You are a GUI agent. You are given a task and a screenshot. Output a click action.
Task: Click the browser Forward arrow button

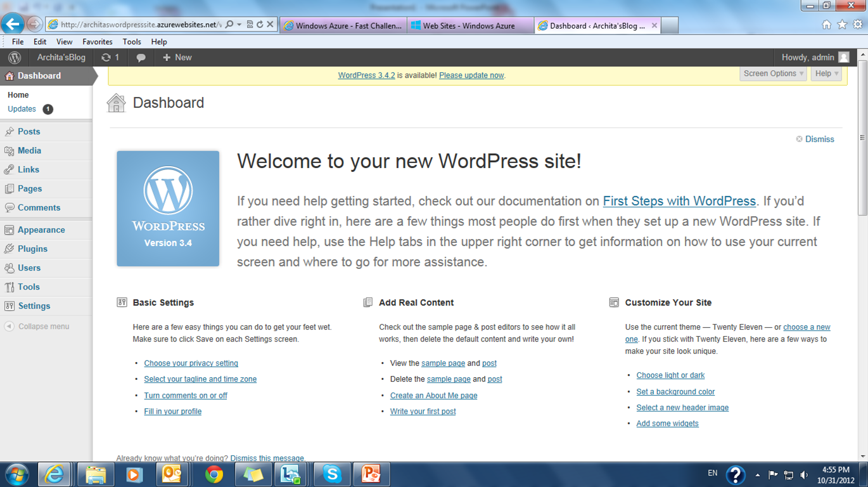click(34, 25)
